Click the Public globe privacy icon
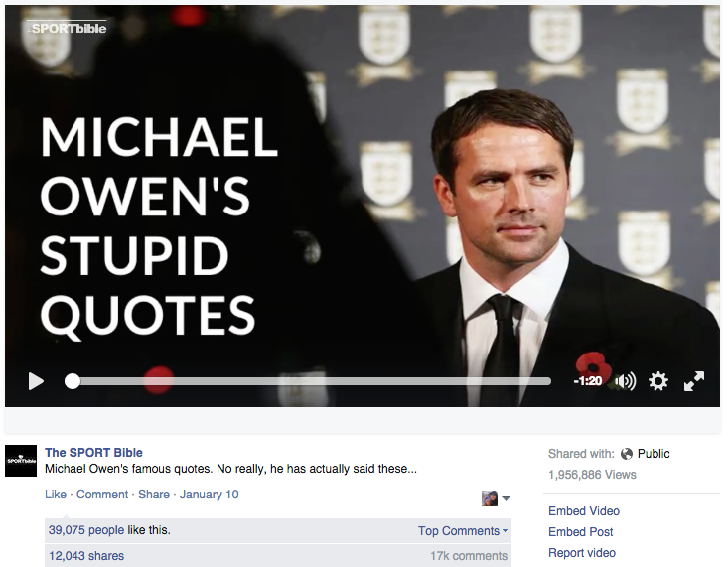 [627, 454]
